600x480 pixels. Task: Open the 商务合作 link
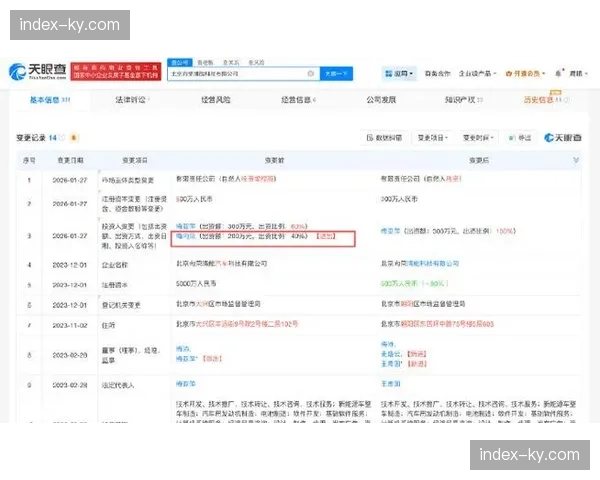437,73
